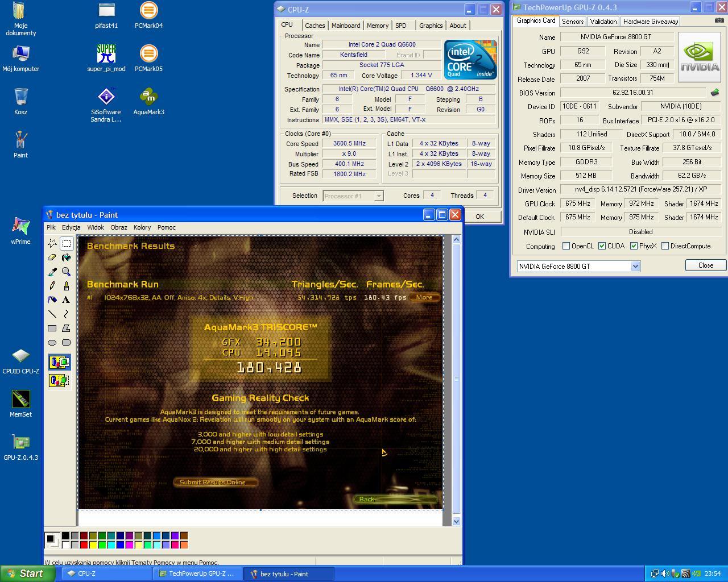Select the Text tool in Paint
This screenshot has height=582, width=728.
click(x=67, y=300)
